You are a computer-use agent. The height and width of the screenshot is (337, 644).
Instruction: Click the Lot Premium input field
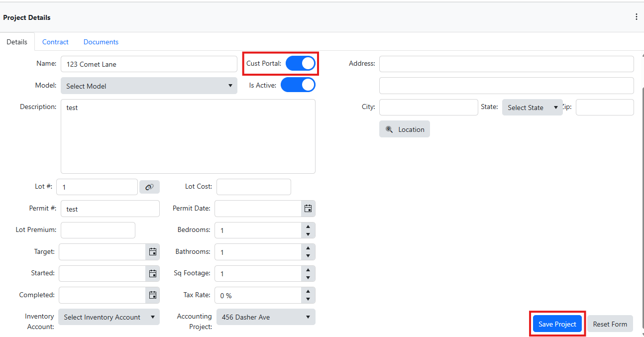pos(98,230)
